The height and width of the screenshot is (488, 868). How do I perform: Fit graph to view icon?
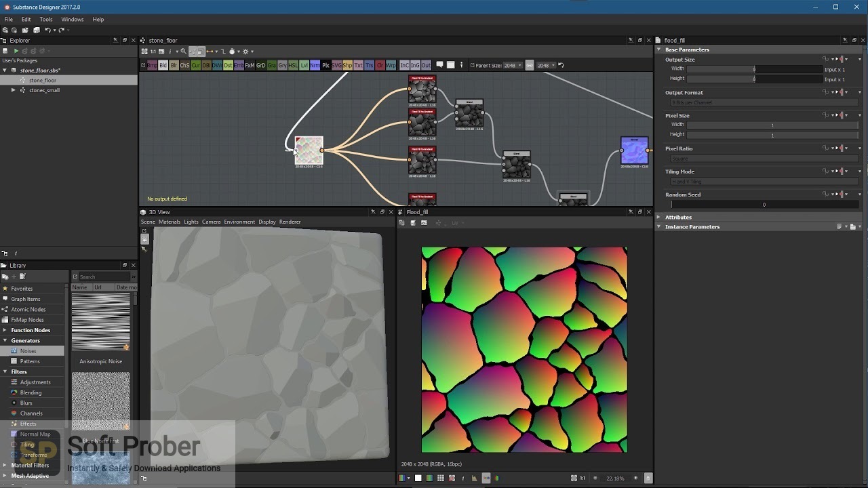coord(144,52)
